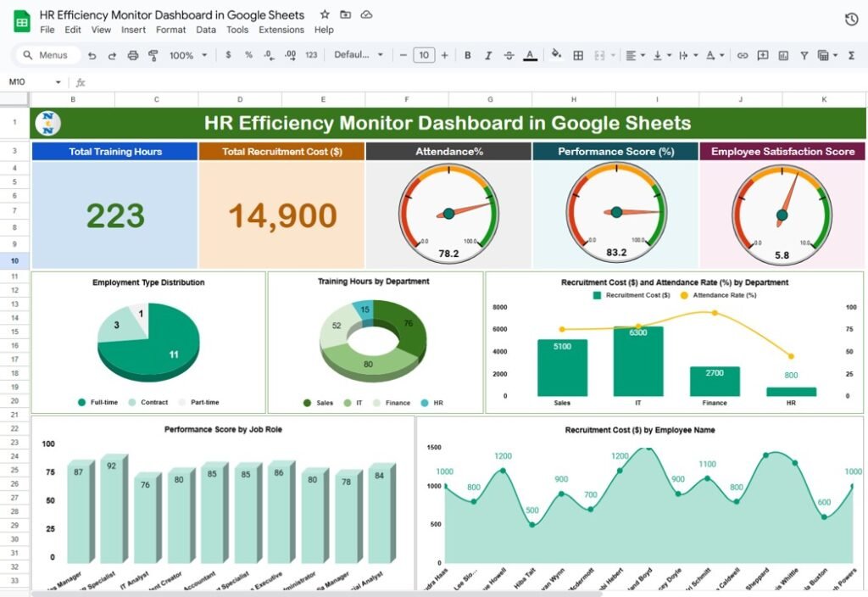Open the Data menu

pos(206,30)
